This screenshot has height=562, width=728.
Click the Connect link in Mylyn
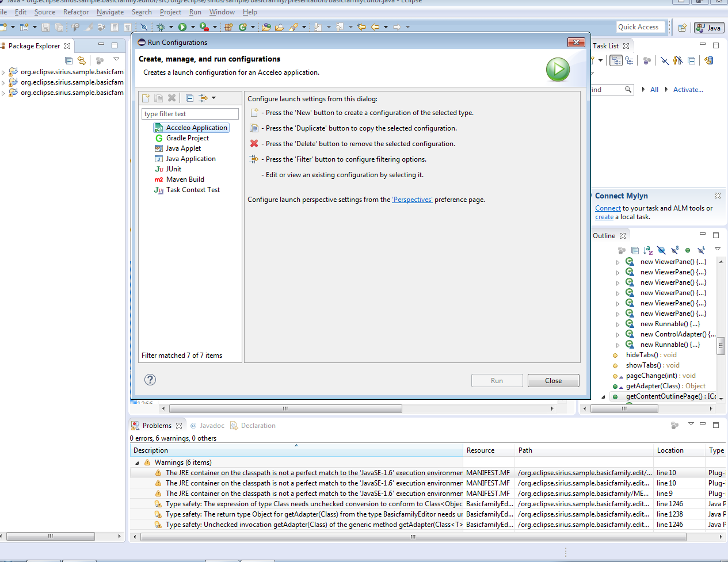[608, 208]
